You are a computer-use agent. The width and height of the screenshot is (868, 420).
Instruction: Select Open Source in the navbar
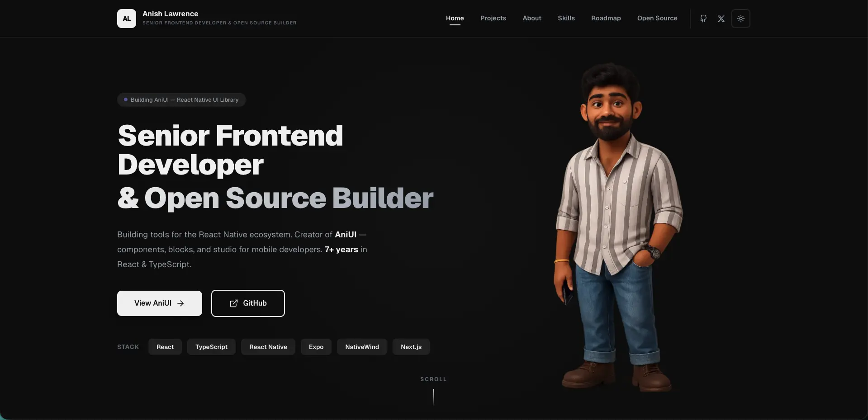point(657,18)
